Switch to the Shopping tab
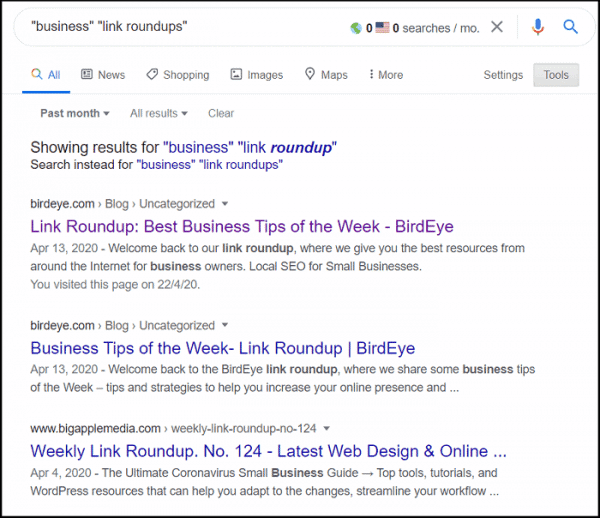This screenshot has height=518, width=600. [177, 75]
